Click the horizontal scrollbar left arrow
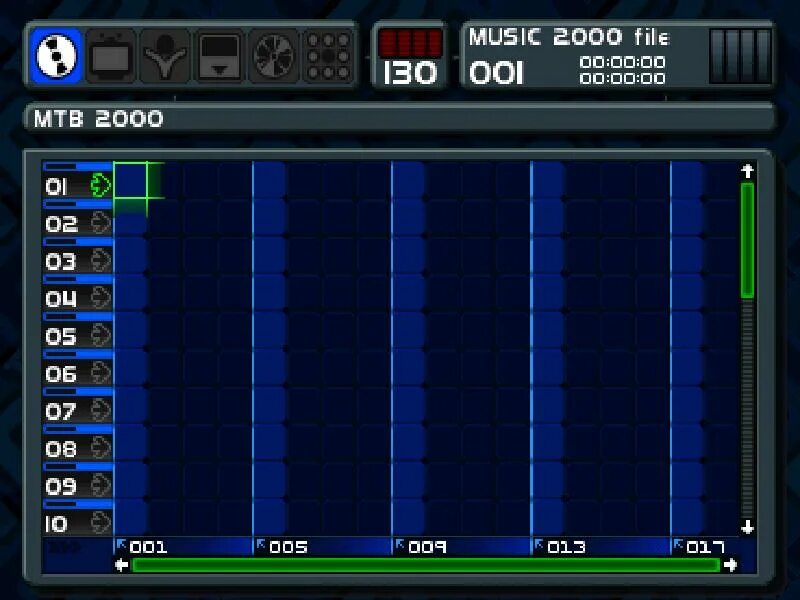 click(121, 565)
